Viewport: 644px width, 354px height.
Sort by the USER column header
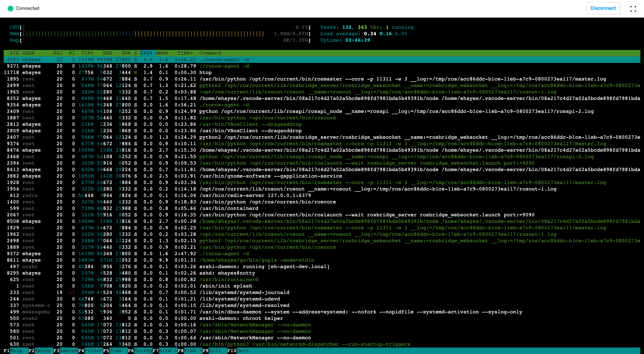pyautogui.click(x=28, y=53)
